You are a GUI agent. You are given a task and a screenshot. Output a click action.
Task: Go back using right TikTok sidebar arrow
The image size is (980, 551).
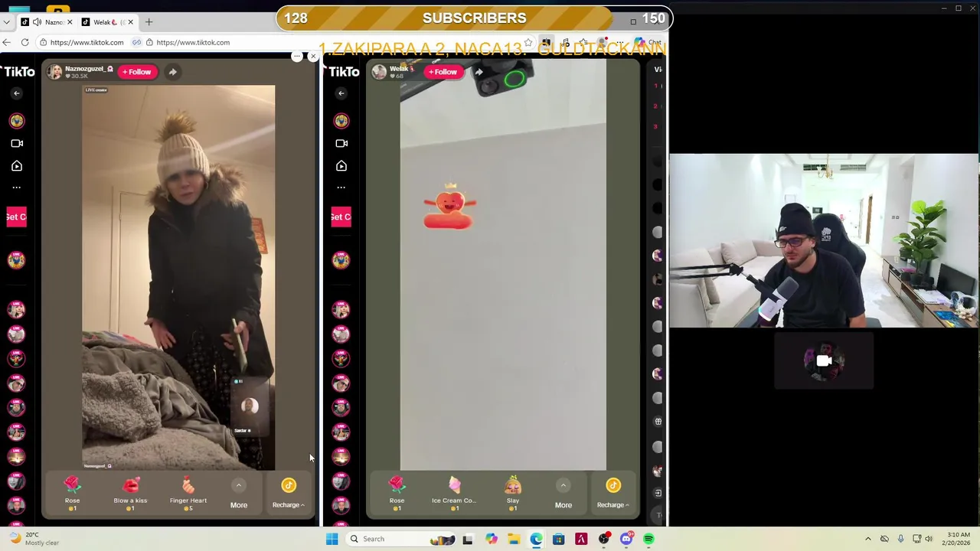[341, 93]
